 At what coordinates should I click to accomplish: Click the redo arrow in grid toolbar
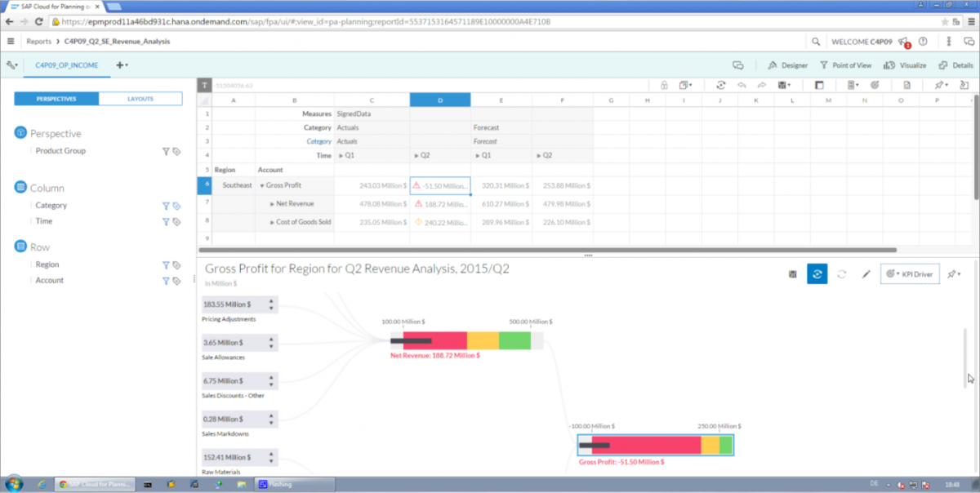click(x=761, y=85)
